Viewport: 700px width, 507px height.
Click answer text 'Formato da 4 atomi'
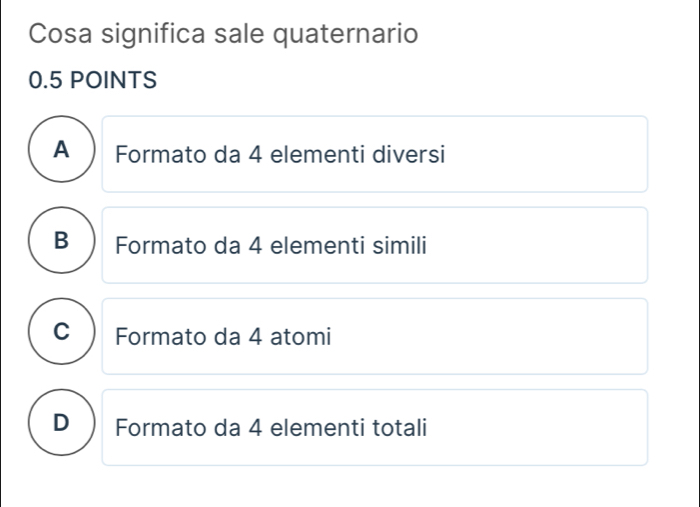[x=222, y=337]
